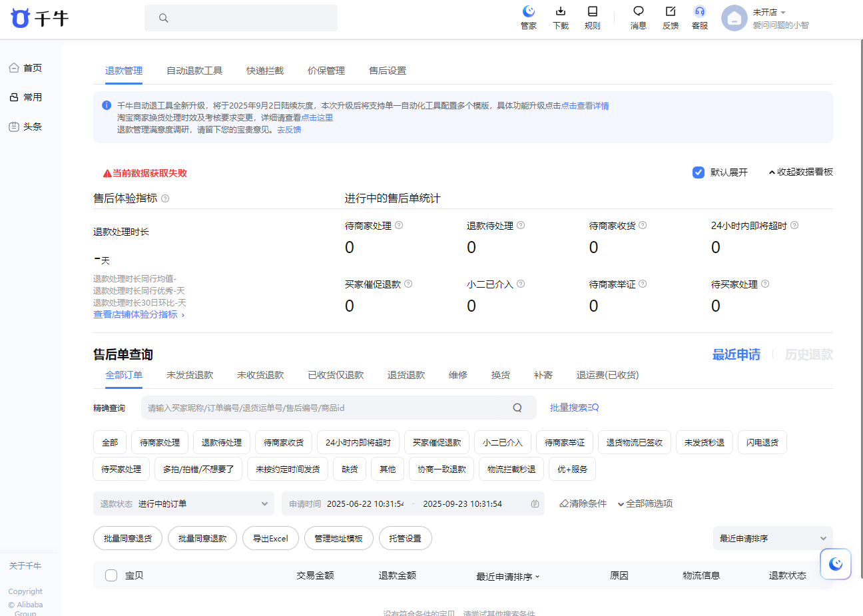Click the 管理地址模板 button
Screen dimensions: 863x616
pos(339,538)
